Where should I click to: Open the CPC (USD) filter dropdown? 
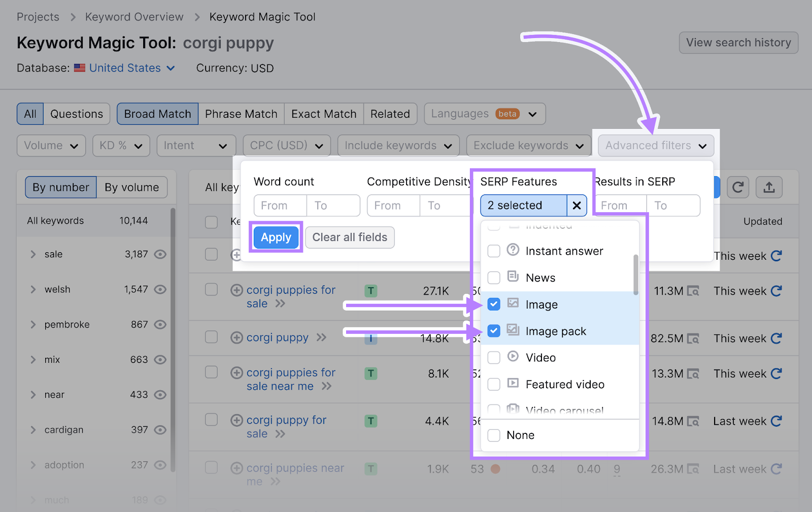(287, 146)
